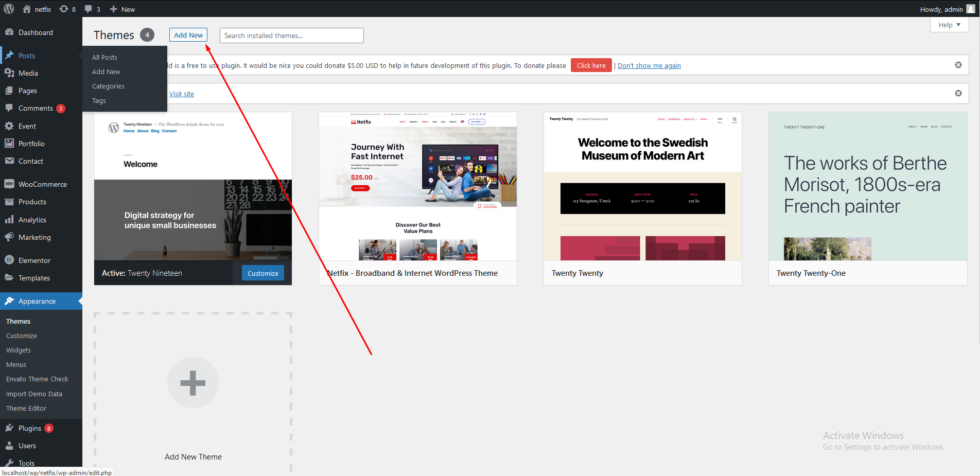Open the updates icon showing 8
The height and width of the screenshot is (476, 980).
(x=67, y=9)
